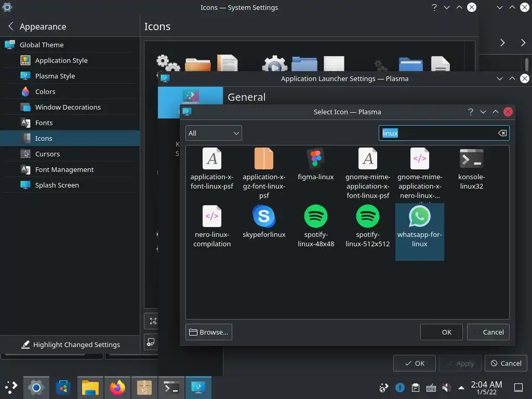Expand hidden system tray icons
This screenshot has height=399, width=532.
(x=461, y=388)
